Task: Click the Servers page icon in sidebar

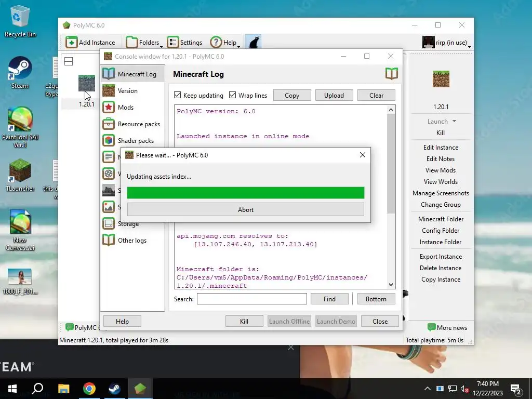Action: [109, 190]
